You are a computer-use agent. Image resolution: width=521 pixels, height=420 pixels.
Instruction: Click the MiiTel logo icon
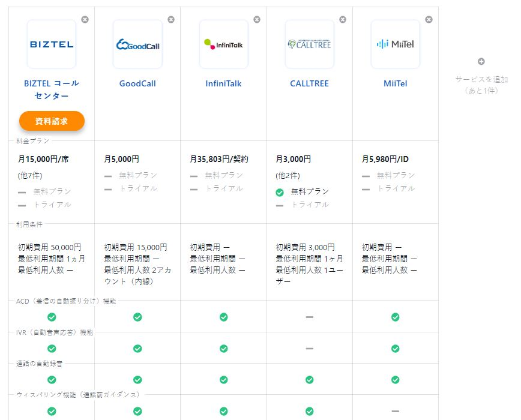pos(395,44)
